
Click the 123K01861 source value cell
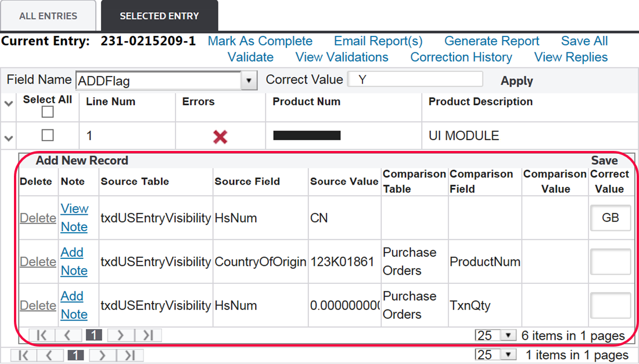[342, 262]
